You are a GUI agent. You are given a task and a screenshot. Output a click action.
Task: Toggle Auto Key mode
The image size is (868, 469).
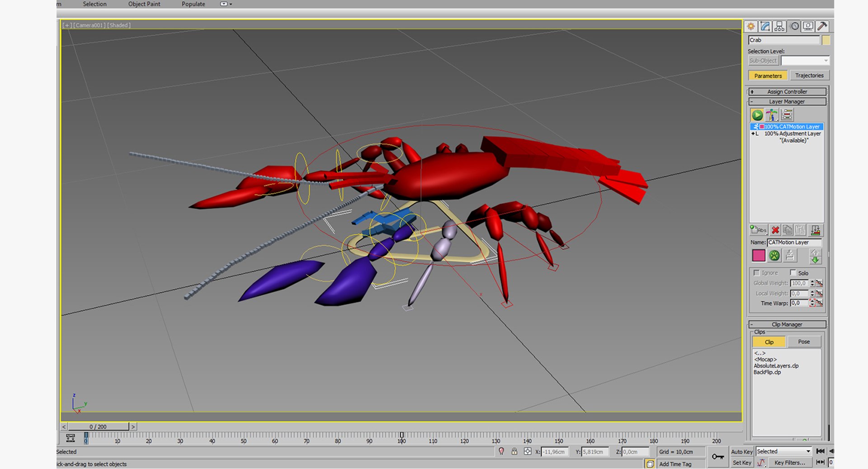click(742, 452)
